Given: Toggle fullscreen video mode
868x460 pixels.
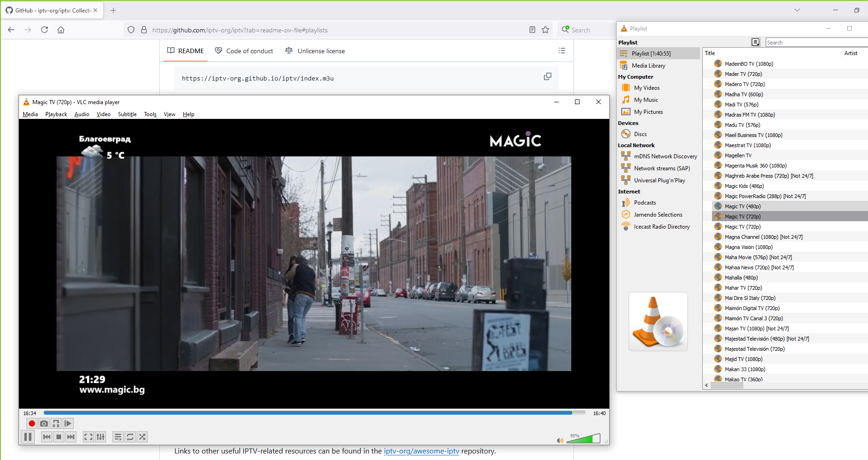Looking at the screenshot, I should coord(88,437).
